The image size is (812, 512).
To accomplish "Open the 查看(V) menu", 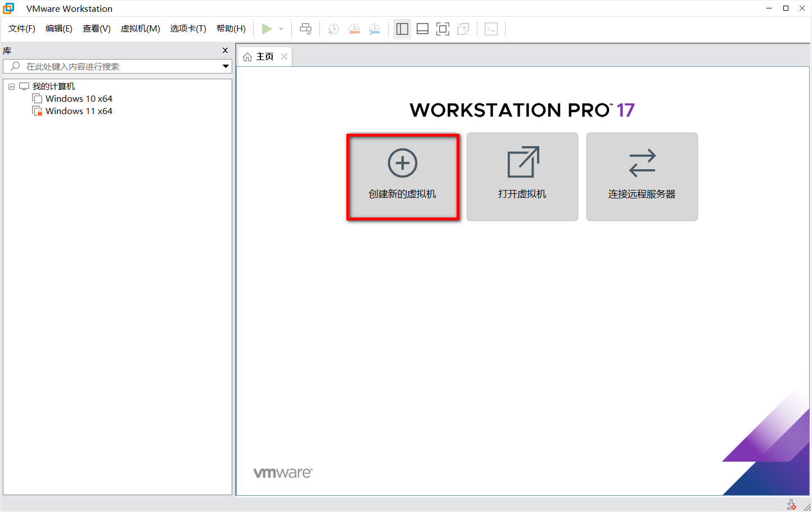I will point(97,29).
